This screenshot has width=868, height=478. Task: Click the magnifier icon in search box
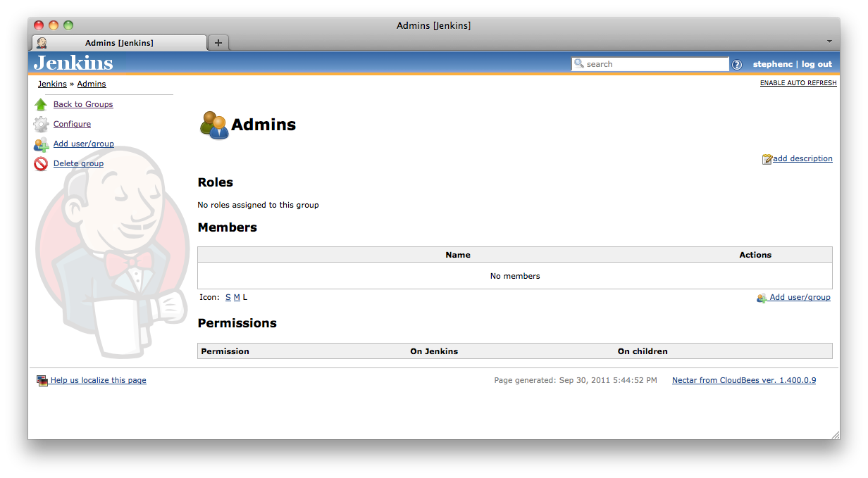(x=579, y=63)
